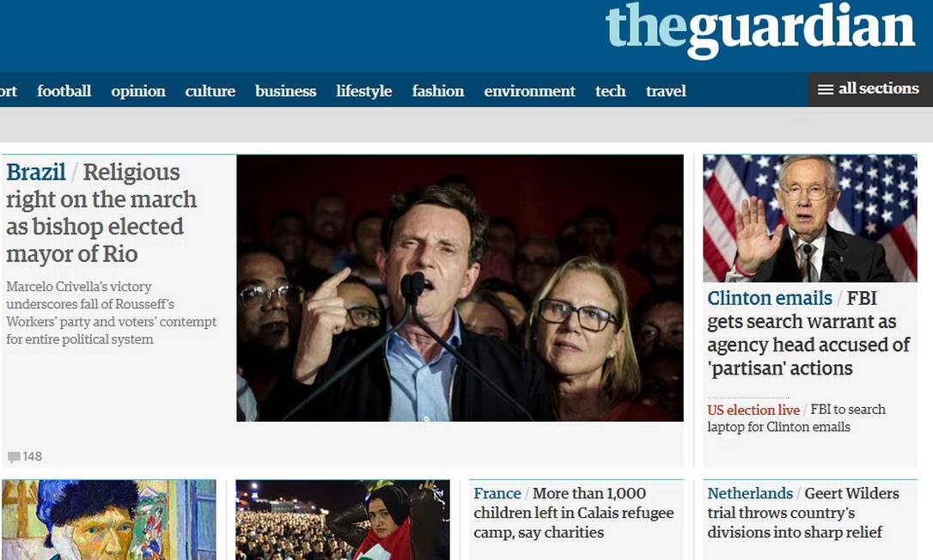This screenshot has height=560, width=933.
Task: Go to the environment section
Action: 529,91
